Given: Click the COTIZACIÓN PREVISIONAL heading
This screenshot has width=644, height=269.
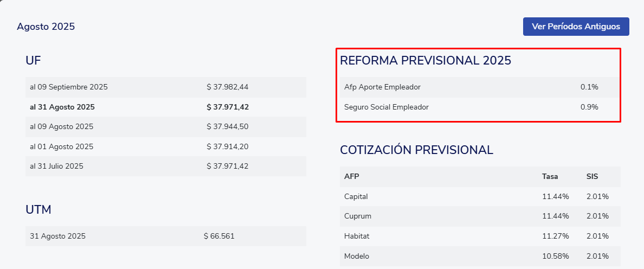Looking at the screenshot, I should [x=416, y=150].
